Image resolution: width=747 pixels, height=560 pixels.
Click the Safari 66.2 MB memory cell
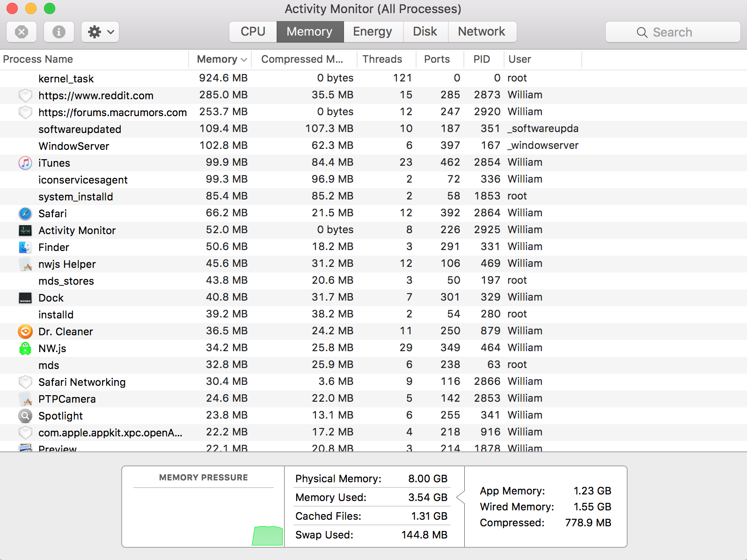click(x=227, y=213)
